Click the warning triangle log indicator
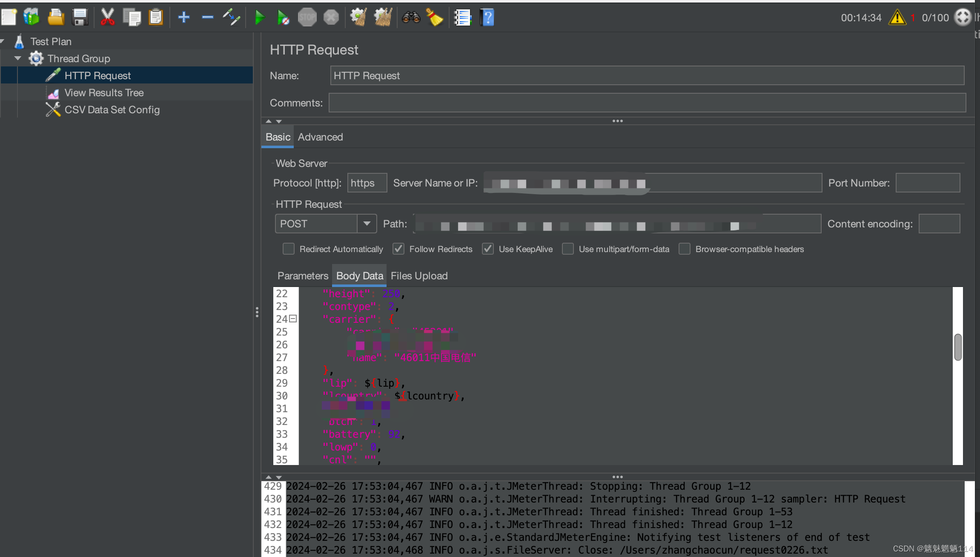 897,17
